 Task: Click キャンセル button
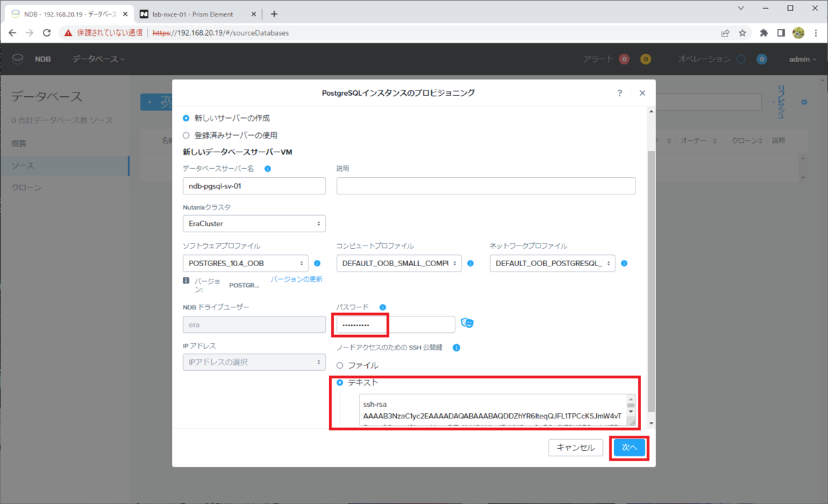click(576, 447)
